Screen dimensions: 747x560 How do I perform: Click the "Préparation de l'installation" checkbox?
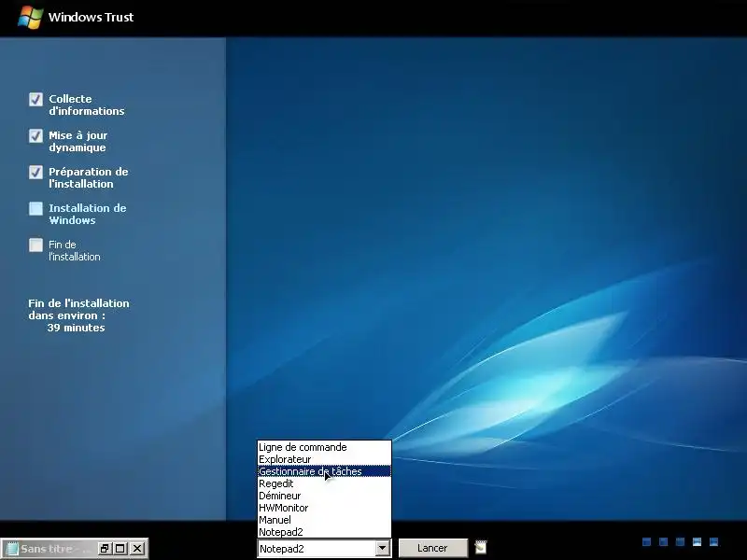coord(35,172)
